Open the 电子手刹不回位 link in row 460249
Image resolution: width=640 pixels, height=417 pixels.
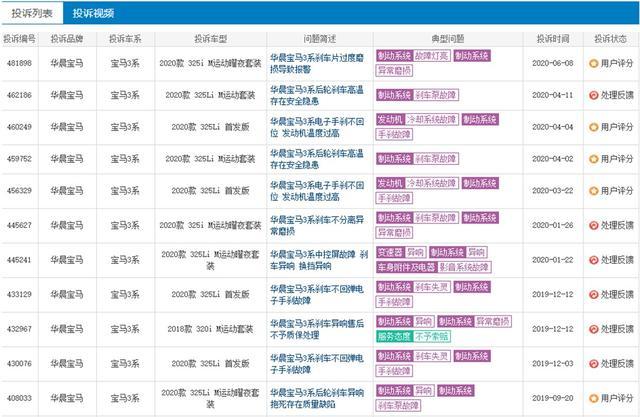pos(317,127)
